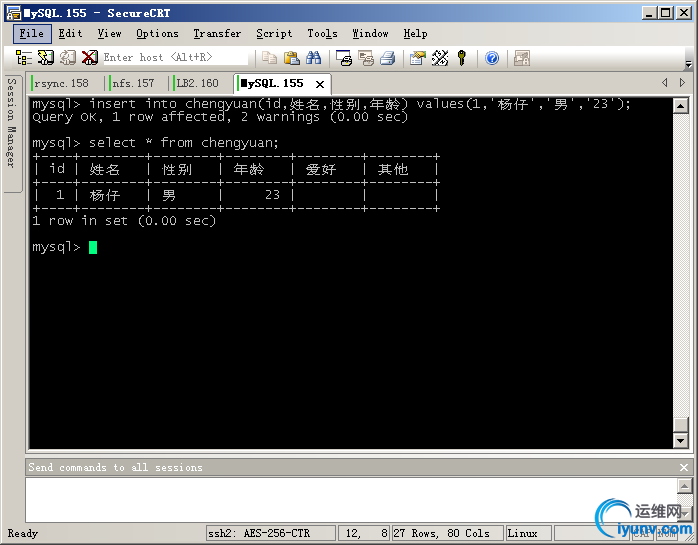This screenshot has width=698, height=545.
Task: Show next tabs with right arrow
Action: pos(682,82)
